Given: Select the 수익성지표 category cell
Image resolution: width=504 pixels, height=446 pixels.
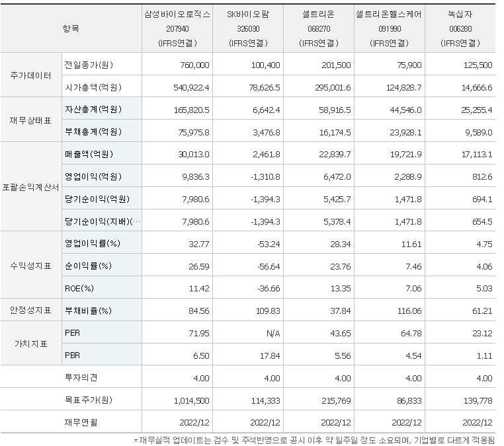Looking at the screenshot, I should (x=31, y=266).
